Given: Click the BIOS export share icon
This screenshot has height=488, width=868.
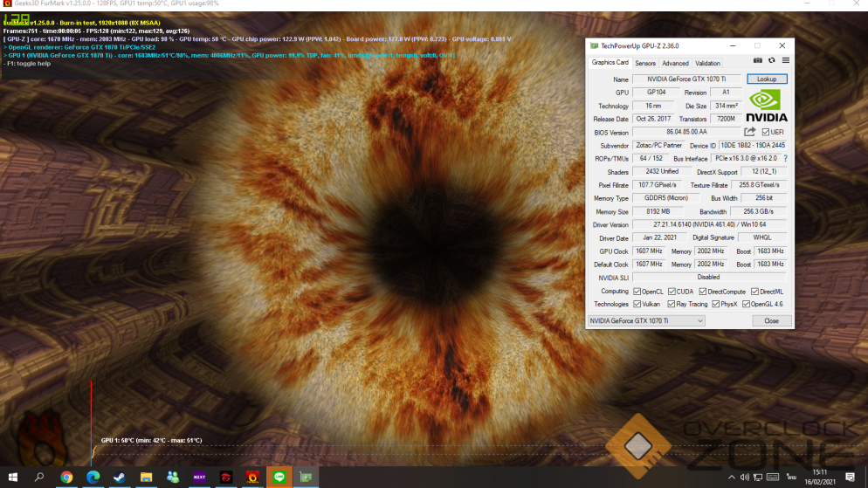Looking at the screenshot, I should [749, 132].
